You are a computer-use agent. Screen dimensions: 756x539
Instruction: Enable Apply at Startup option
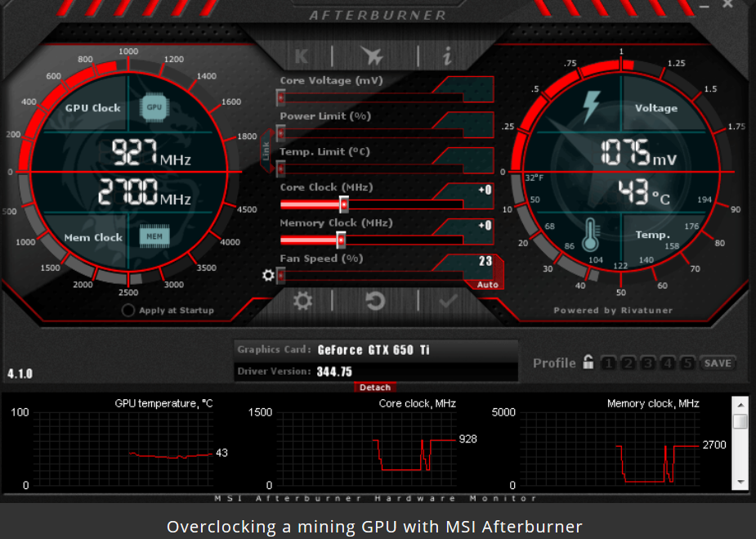pos(128,310)
